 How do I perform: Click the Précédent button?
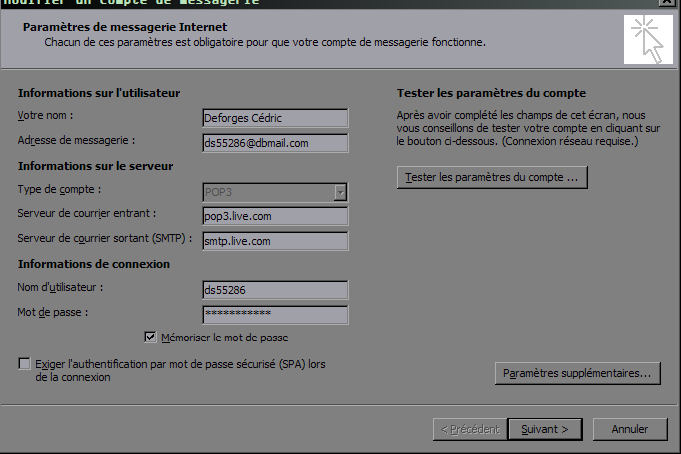coord(466,429)
